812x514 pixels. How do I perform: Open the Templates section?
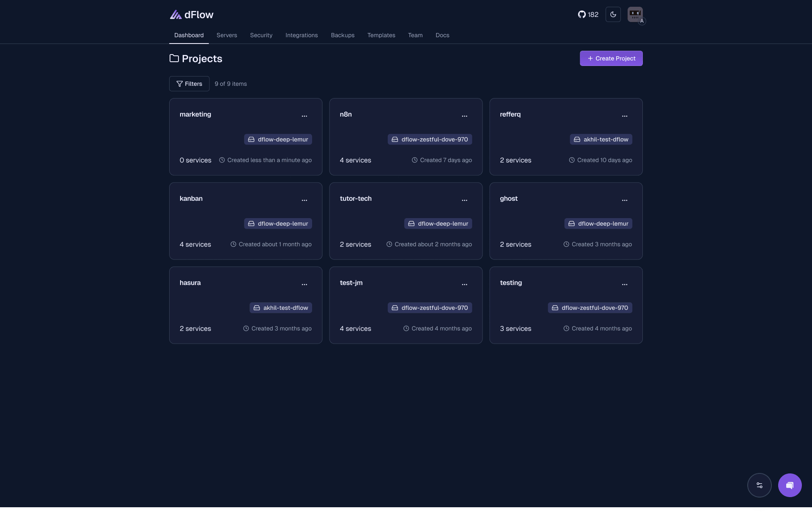coord(381,35)
